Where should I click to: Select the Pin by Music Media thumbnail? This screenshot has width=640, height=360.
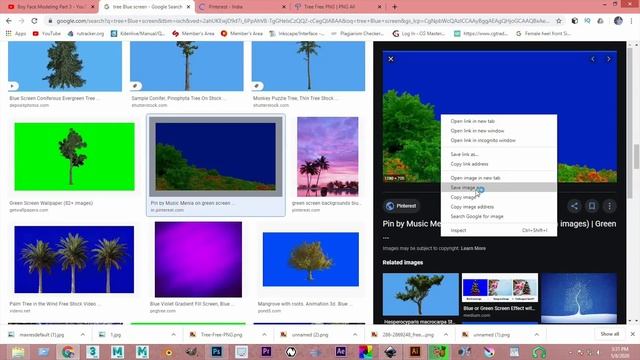(216, 157)
